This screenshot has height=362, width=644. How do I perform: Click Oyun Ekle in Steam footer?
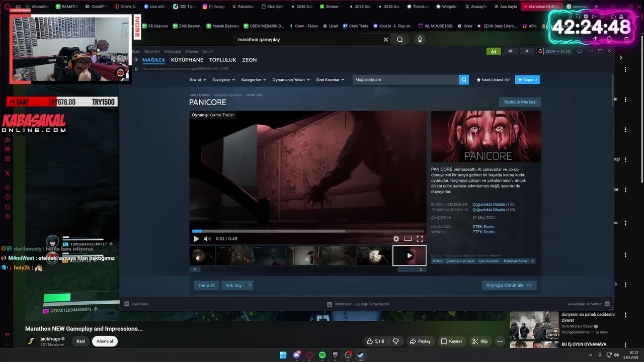pos(136,304)
